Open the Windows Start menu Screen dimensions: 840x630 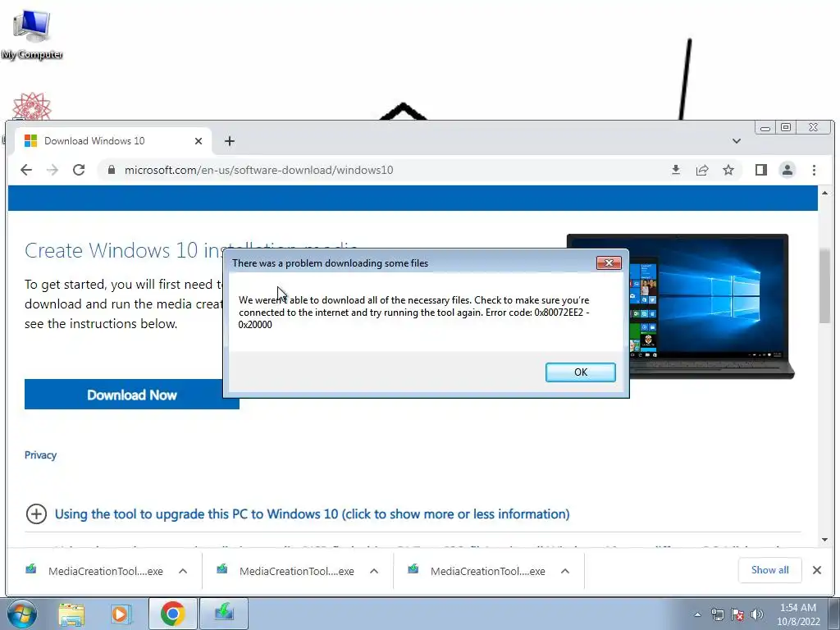(x=21, y=614)
